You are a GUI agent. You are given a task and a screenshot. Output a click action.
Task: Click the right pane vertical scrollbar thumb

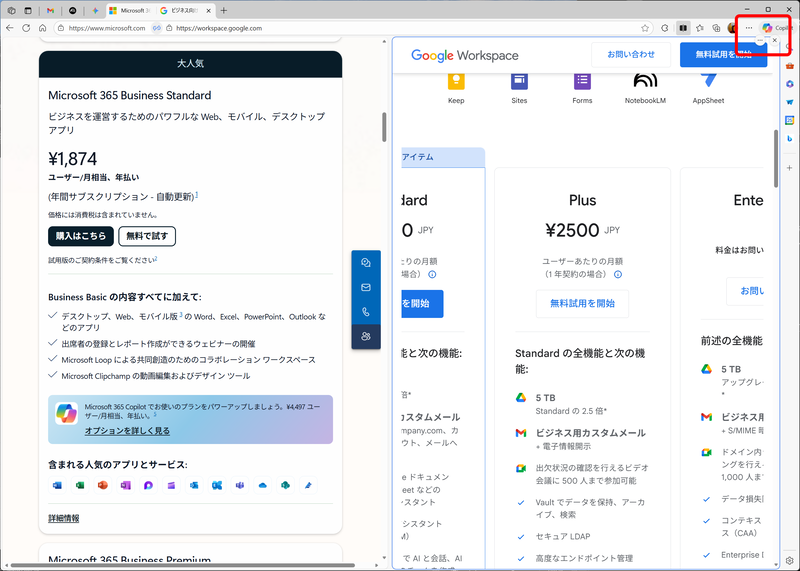[776, 158]
